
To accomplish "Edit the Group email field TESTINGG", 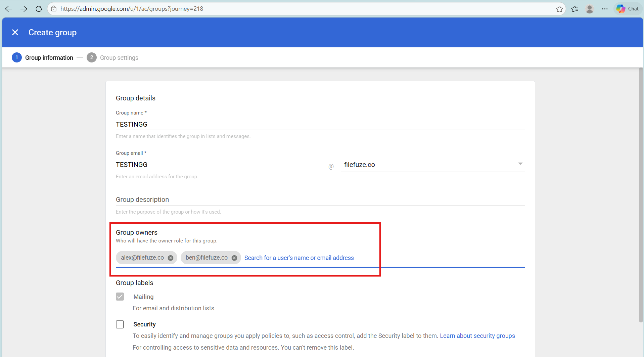I will click(218, 165).
